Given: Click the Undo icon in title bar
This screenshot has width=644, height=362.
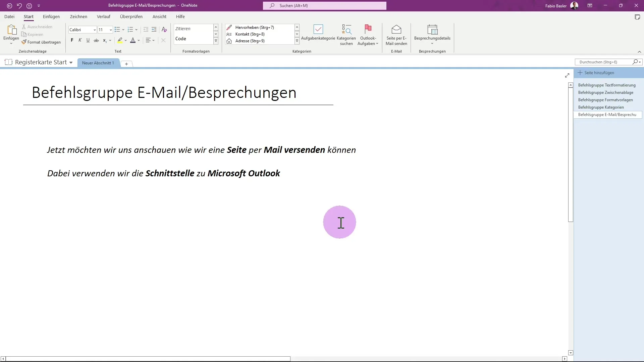Looking at the screenshot, I should pyautogui.click(x=19, y=6).
